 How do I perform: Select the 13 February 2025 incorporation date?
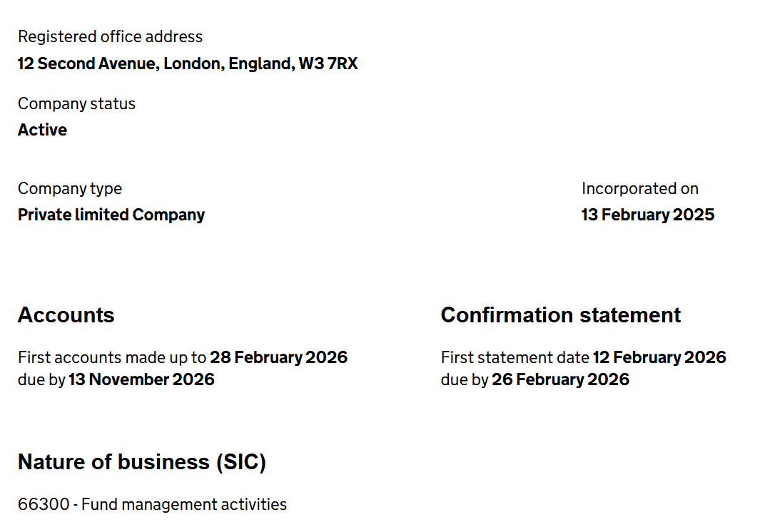(x=647, y=215)
